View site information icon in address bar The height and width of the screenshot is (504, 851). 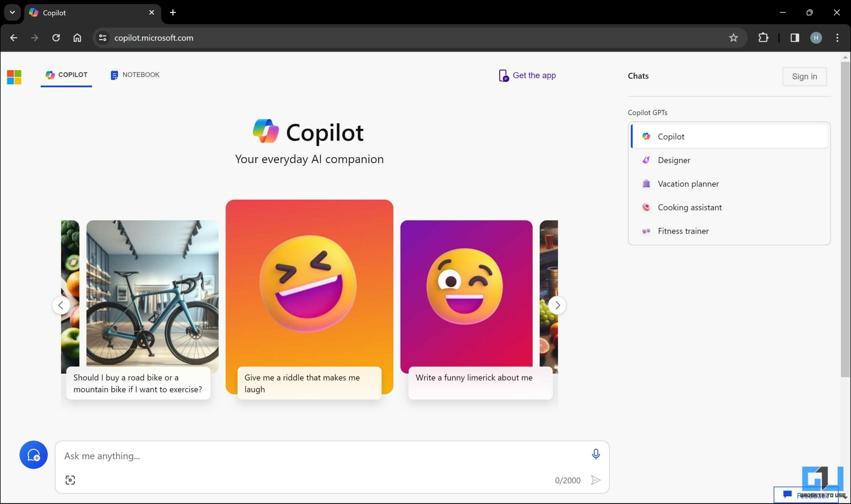tap(103, 38)
